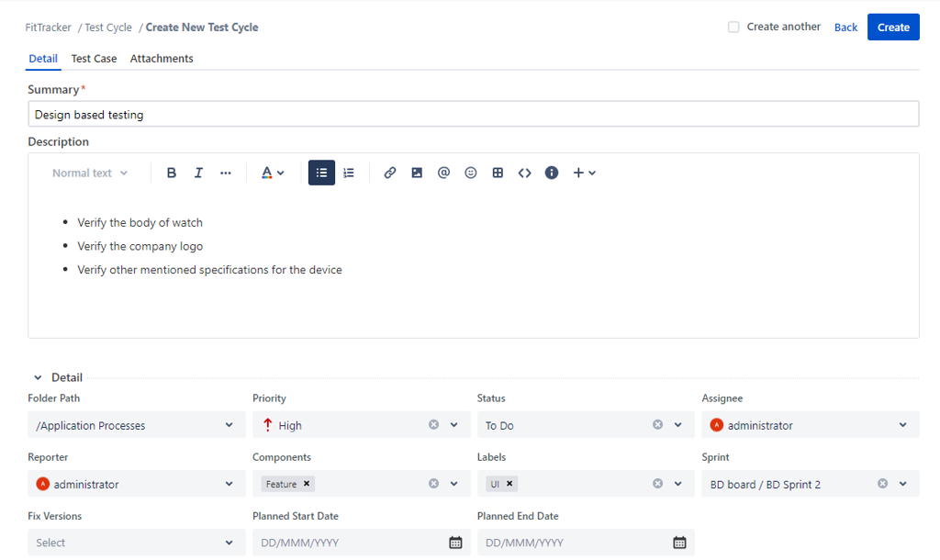Click the Create button
The image size is (940, 560).
892,27
